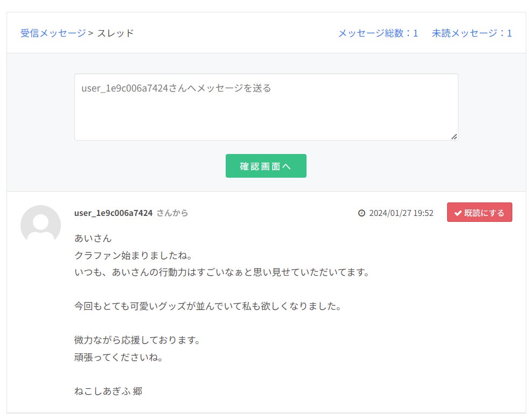Click the 2024/01/27 19:52 timestamp
This screenshot has width=529, height=420.
(401, 213)
